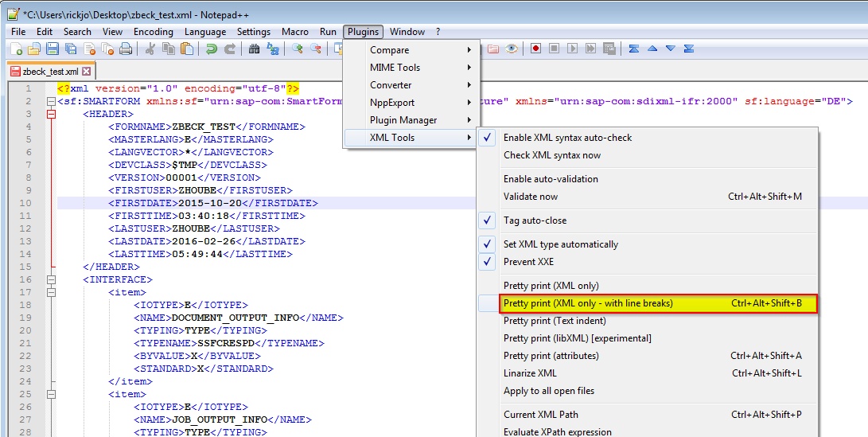The height and width of the screenshot is (437, 868).
Task: Click the Paste clipboard icon
Action: click(187, 49)
